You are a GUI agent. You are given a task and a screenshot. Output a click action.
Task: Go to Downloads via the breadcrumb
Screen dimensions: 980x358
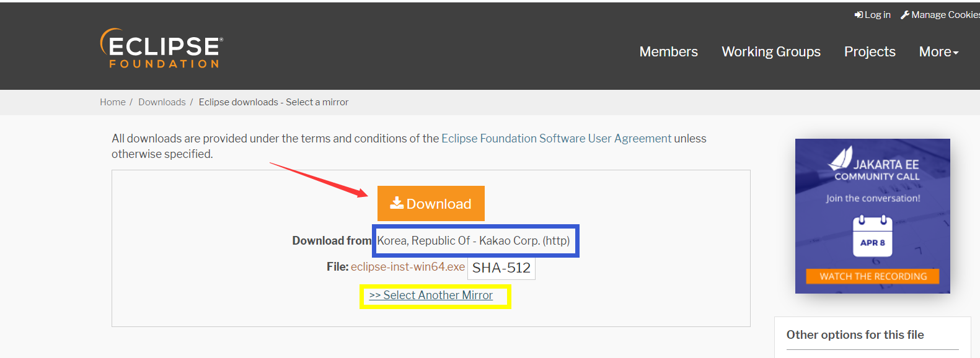[x=162, y=102]
